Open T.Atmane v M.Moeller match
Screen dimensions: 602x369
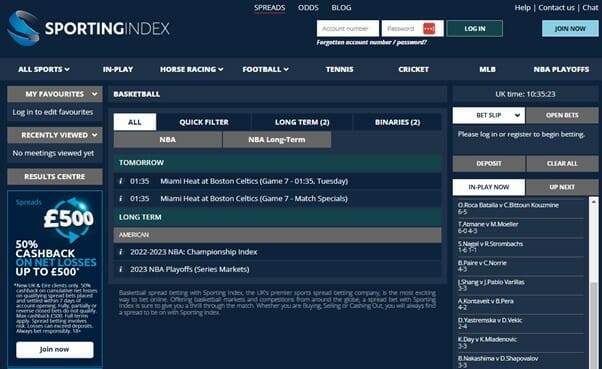tap(521, 227)
